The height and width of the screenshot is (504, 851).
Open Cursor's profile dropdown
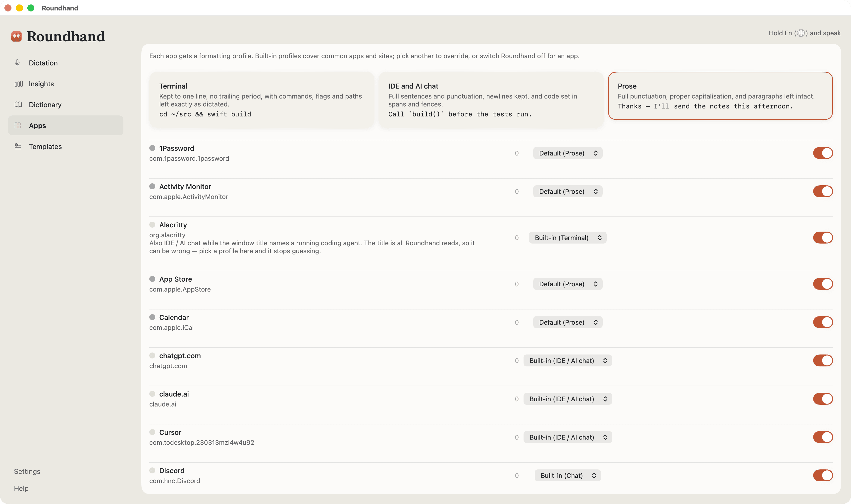tap(568, 437)
